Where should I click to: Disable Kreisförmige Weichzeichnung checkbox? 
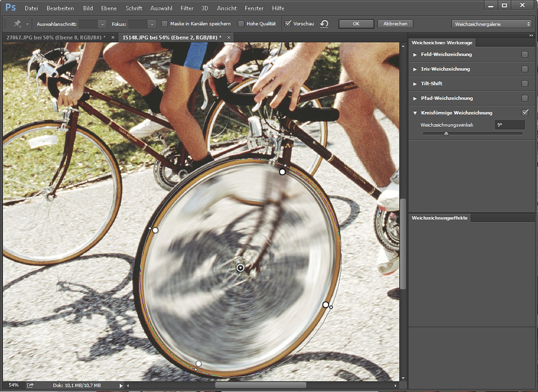point(525,113)
